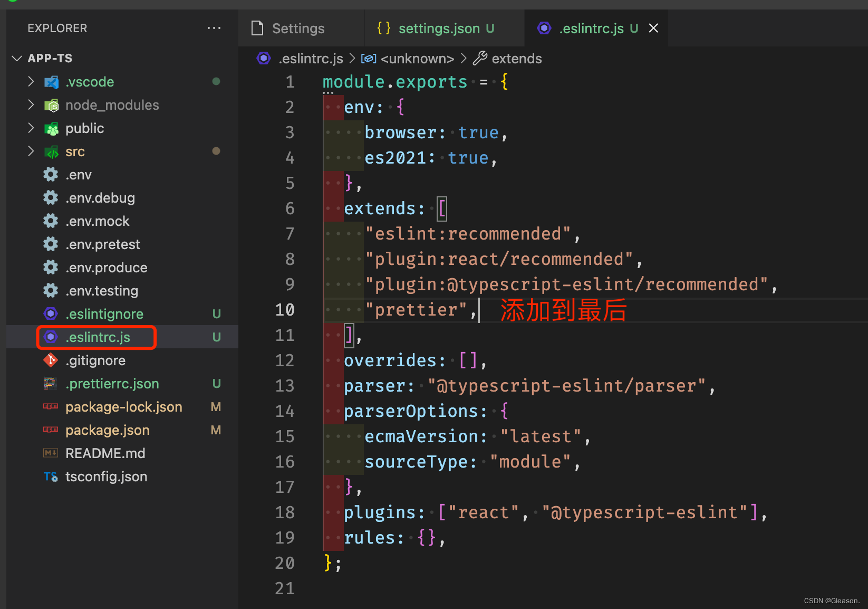Click the markdown icon beside README.md
Image resolution: width=868 pixels, height=609 pixels.
coord(51,453)
